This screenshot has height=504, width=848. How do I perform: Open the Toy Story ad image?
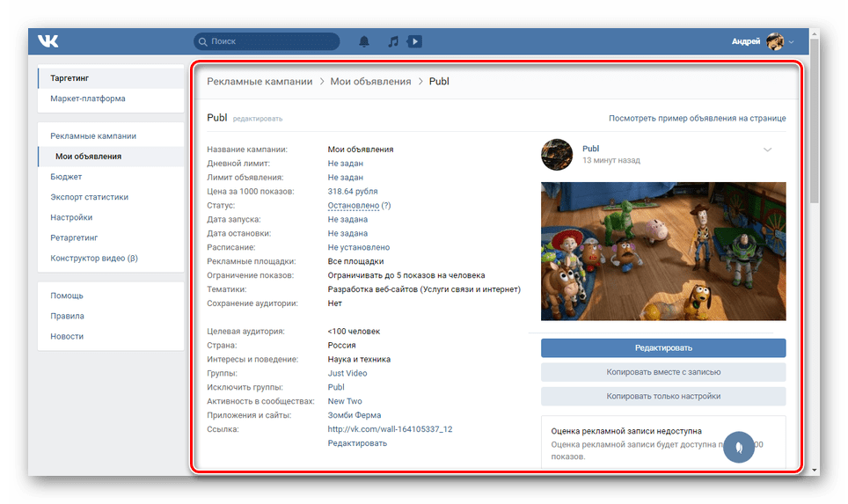pyautogui.click(x=663, y=252)
